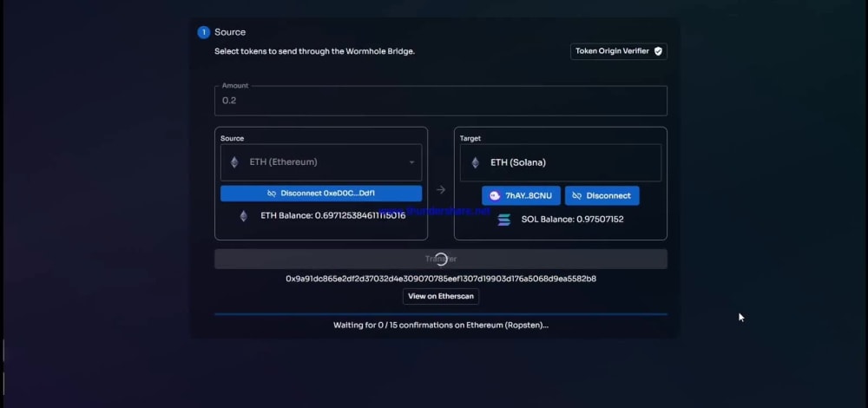
Task: Click the shield icon in Token Origin Verifier
Action: pos(658,51)
